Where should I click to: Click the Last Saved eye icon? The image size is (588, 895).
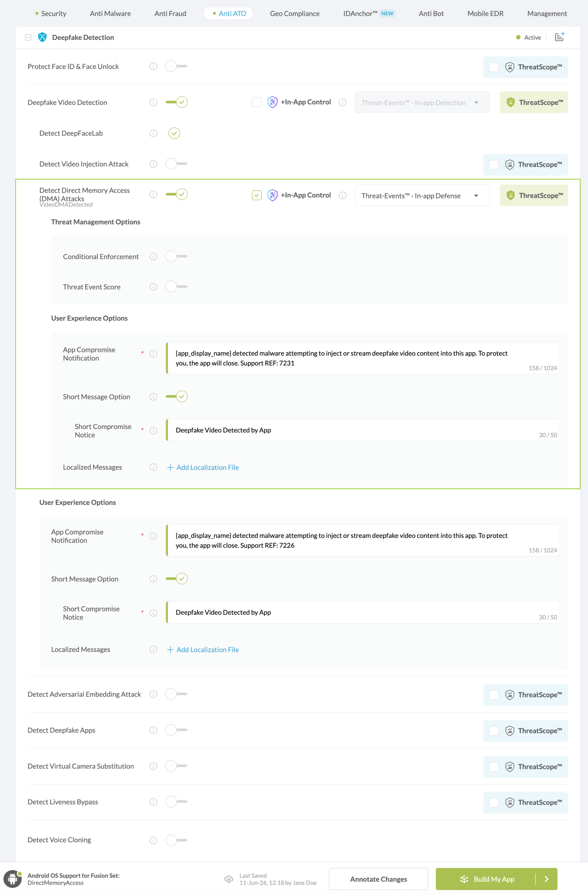click(x=229, y=879)
